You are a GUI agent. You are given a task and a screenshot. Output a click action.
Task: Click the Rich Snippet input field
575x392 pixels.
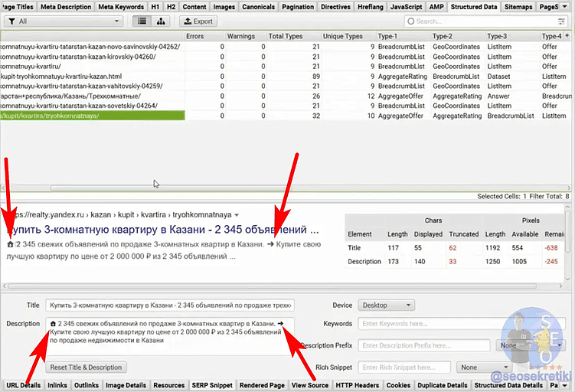[404, 367]
